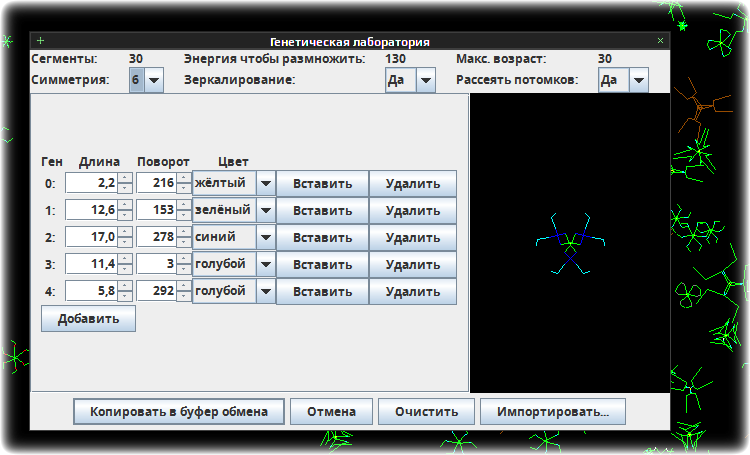
Task: Open the Симметрия dropdown showing 6
Action: tap(146, 80)
